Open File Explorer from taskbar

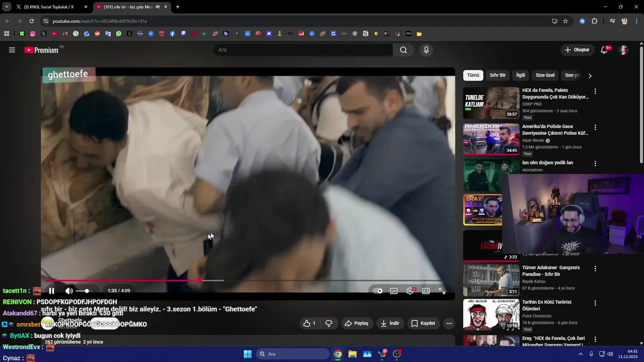point(352,354)
